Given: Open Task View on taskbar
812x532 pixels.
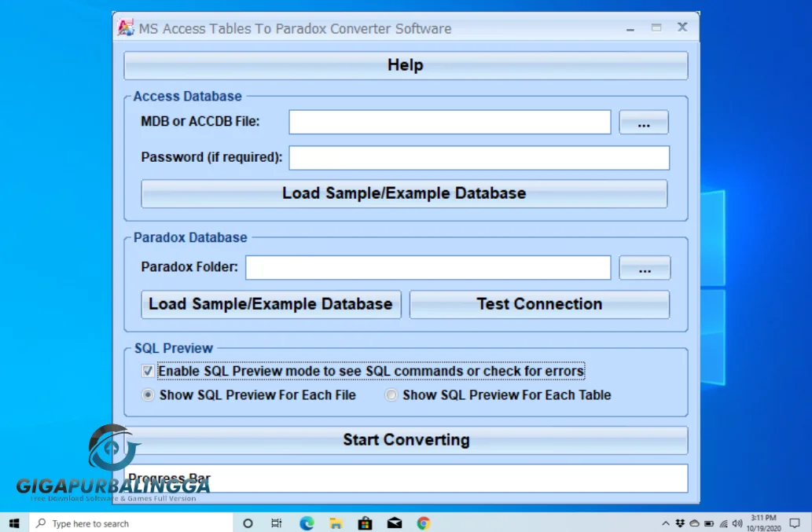Looking at the screenshot, I should click(x=277, y=523).
